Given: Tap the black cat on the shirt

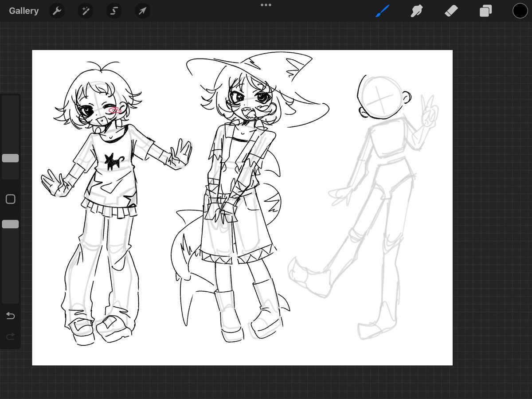Looking at the screenshot, I should pos(114,162).
